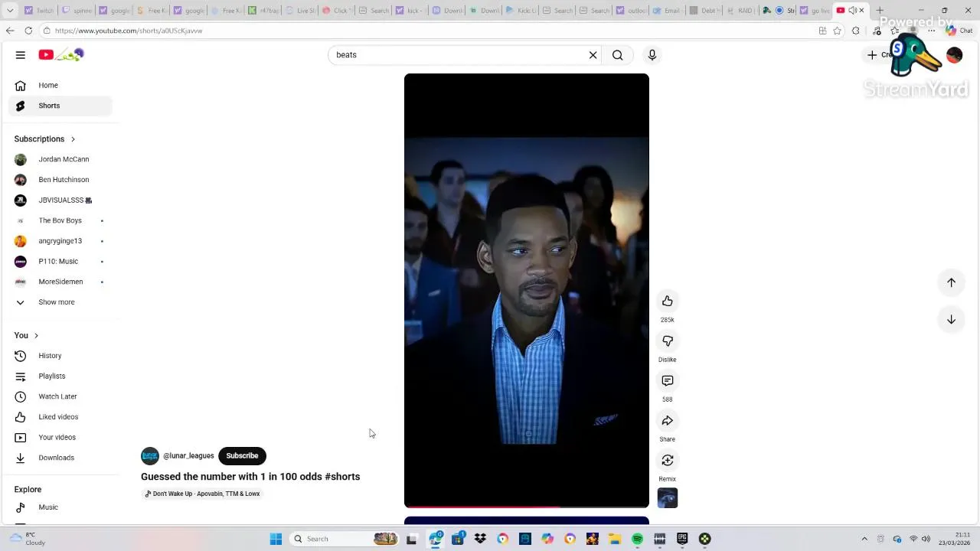Open Liked videos

click(x=60, y=417)
